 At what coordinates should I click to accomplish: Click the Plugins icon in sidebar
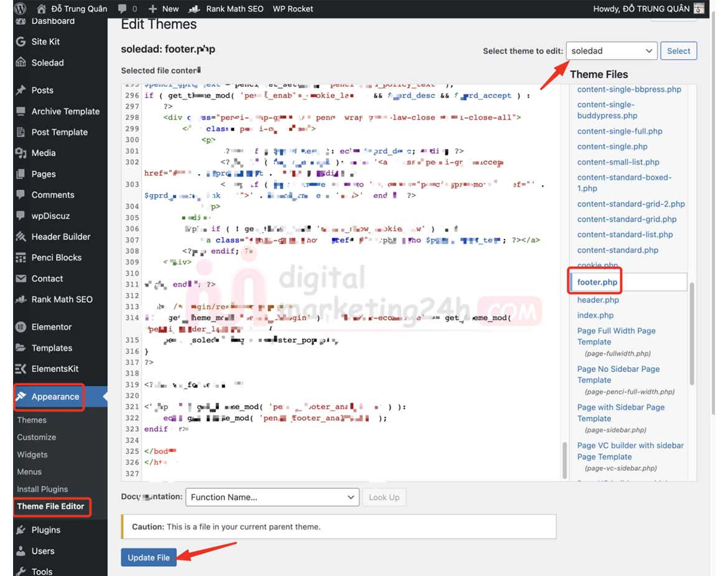(x=21, y=529)
